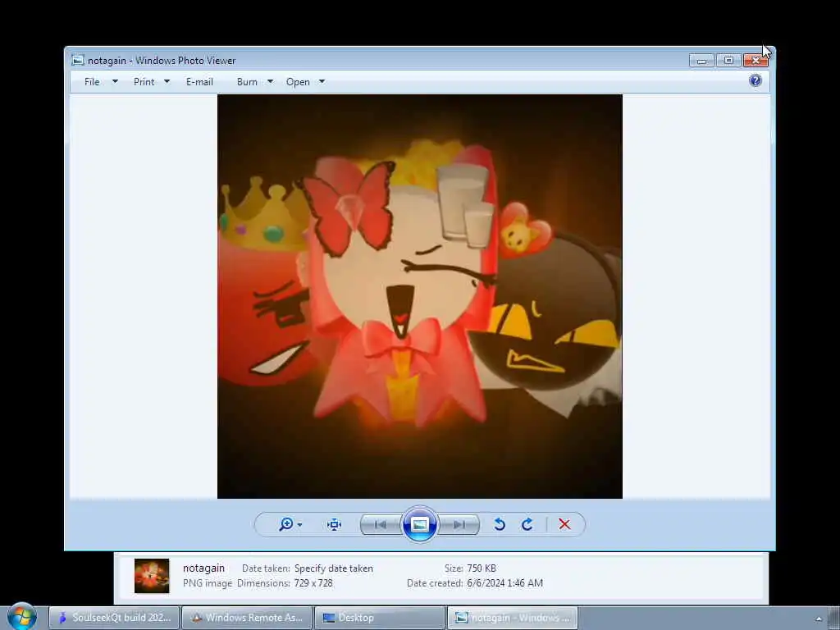Close the Windows Photo Viewer window
Screen dimensions: 840x630
(756, 61)
